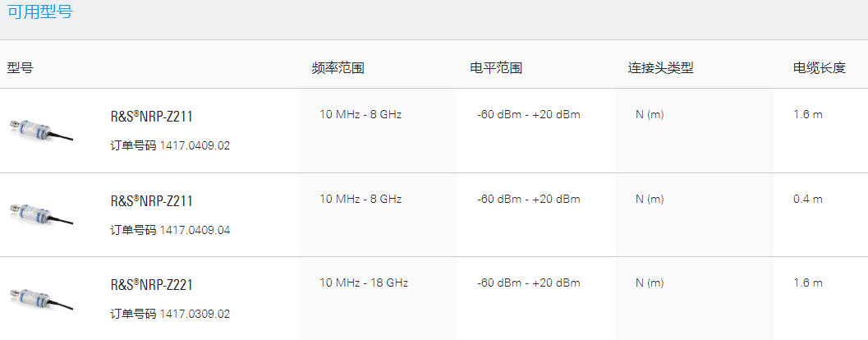
Task: Click the first NRP-Z211 sensor thumbnail image
Action: (42, 130)
